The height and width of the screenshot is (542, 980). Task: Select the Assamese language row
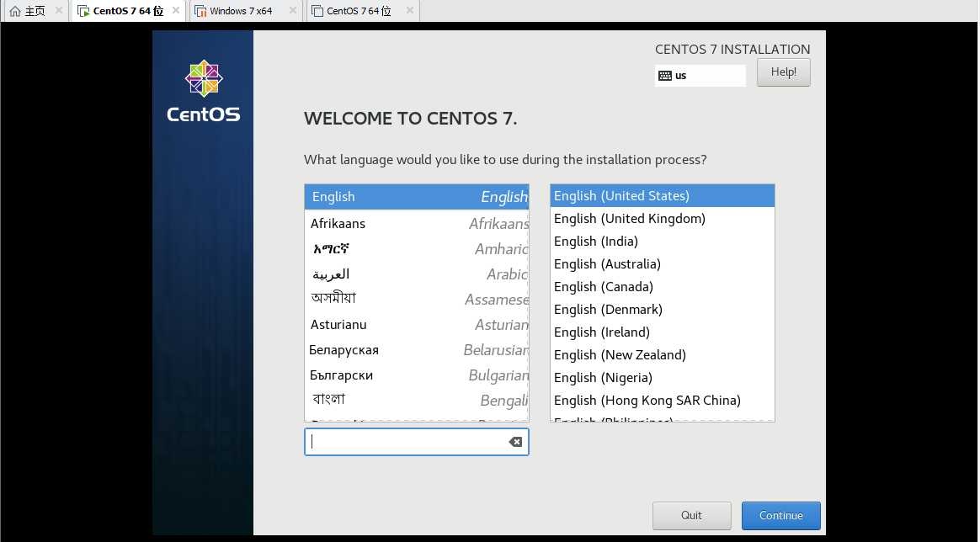coord(417,299)
